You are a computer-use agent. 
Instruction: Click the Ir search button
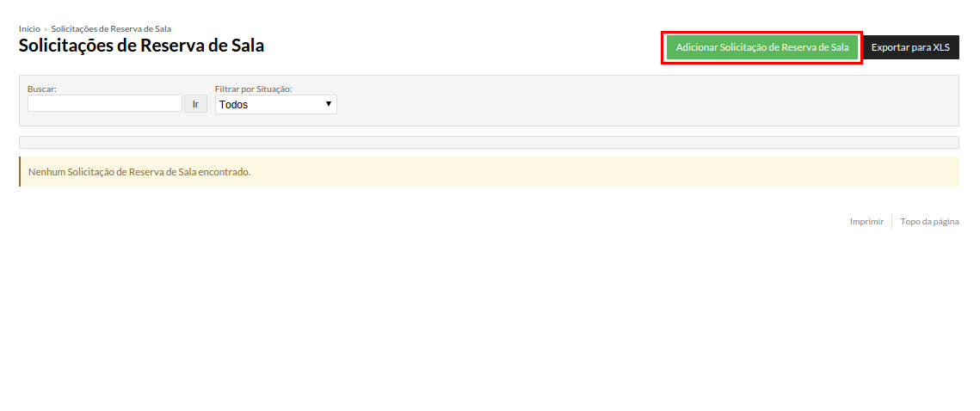click(195, 104)
